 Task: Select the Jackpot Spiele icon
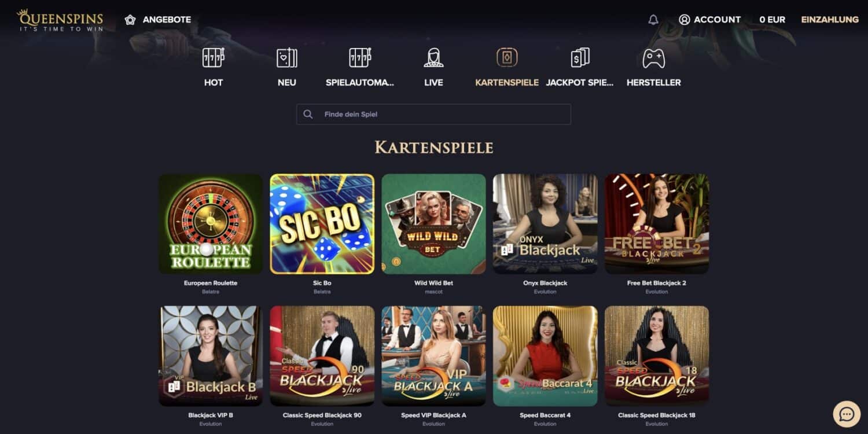pyautogui.click(x=580, y=57)
